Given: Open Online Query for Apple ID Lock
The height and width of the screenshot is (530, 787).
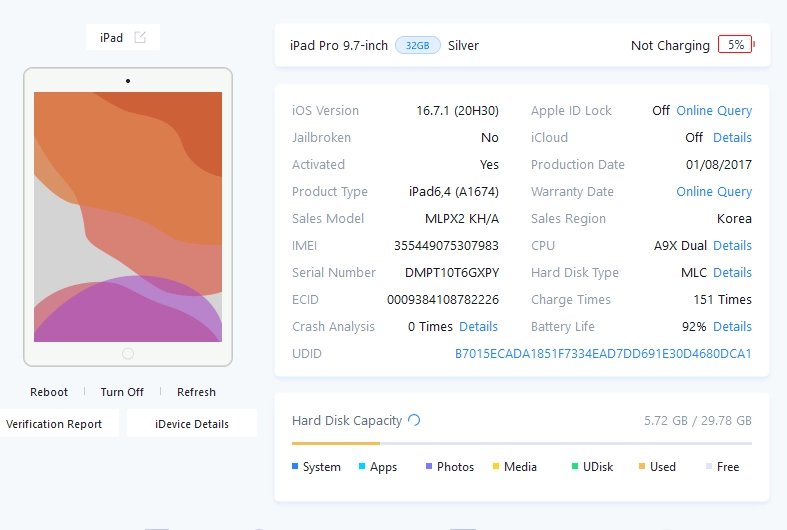Looking at the screenshot, I should coord(714,110).
